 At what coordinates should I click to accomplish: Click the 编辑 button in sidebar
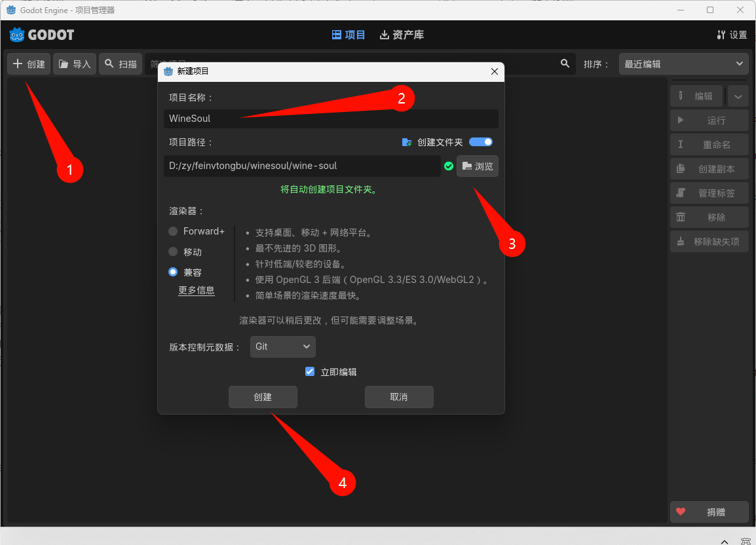pos(697,96)
